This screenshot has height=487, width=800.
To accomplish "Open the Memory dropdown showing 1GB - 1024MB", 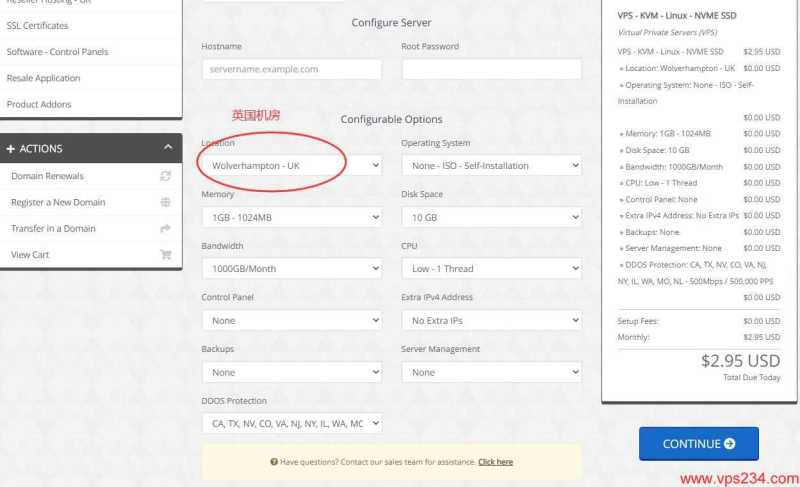I will pos(292,218).
